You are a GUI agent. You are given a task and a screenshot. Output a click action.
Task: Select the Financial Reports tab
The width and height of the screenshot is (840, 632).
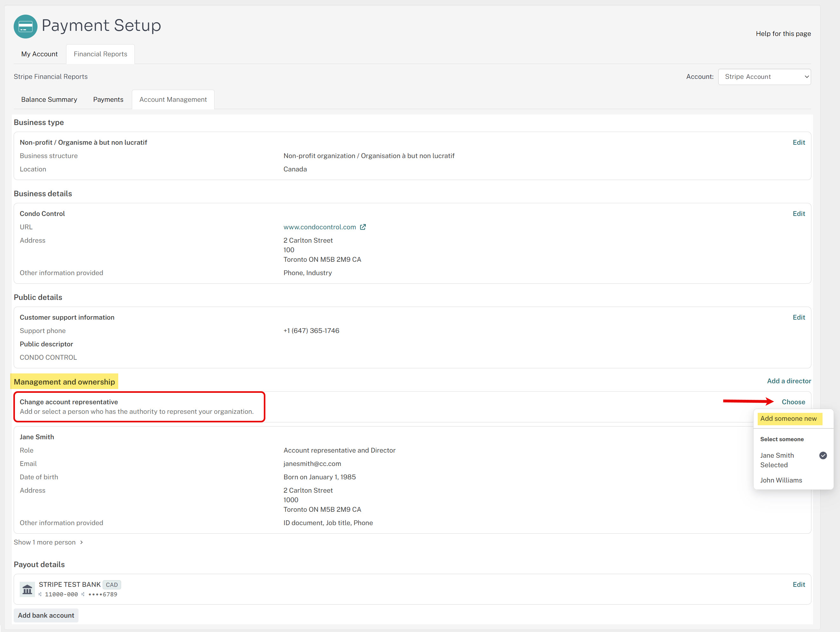click(x=100, y=54)
